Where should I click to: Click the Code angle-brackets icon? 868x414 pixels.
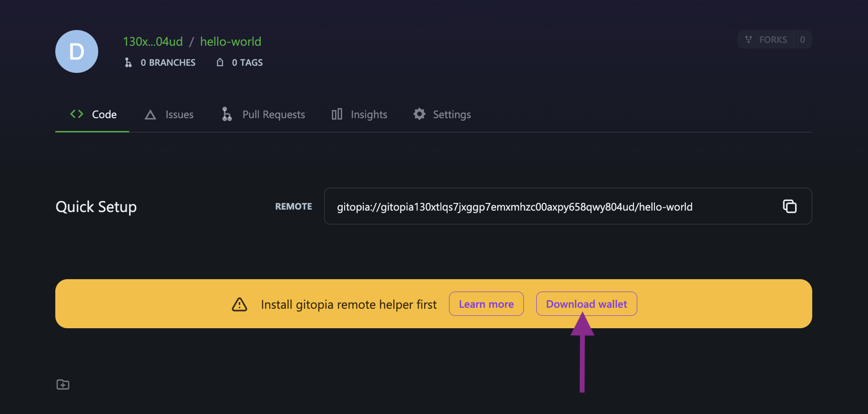(x=77, y=114)
